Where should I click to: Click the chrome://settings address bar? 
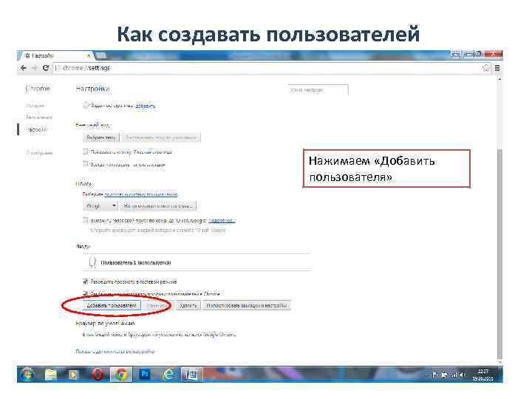(268, 68)
